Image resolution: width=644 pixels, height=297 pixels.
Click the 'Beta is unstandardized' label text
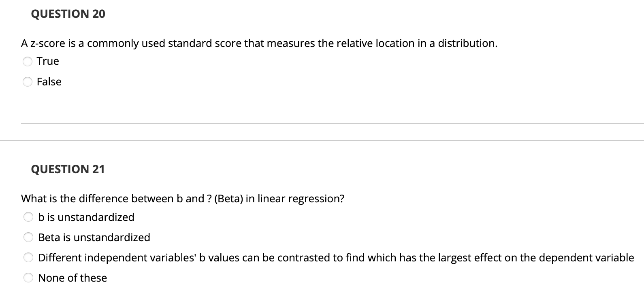tap(94, 237)
